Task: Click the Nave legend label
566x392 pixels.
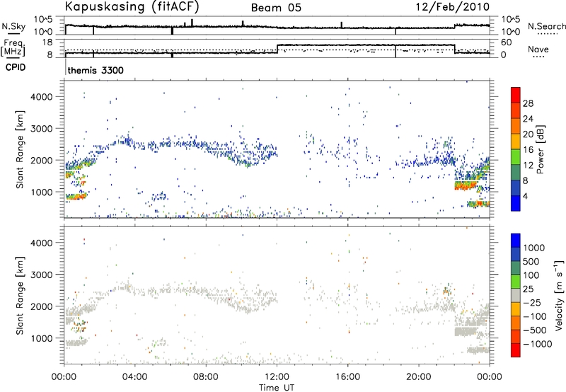Action: click(538, 50)
